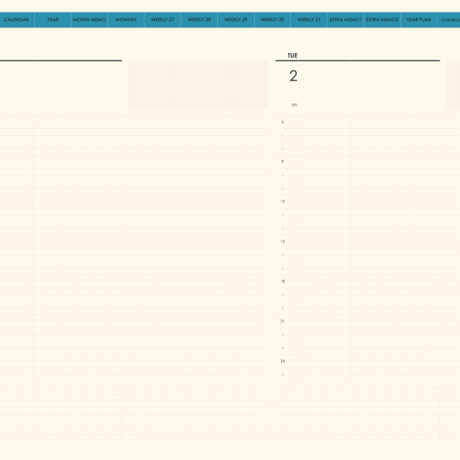Click the day-of-year number 183

(x=294, y=105)
